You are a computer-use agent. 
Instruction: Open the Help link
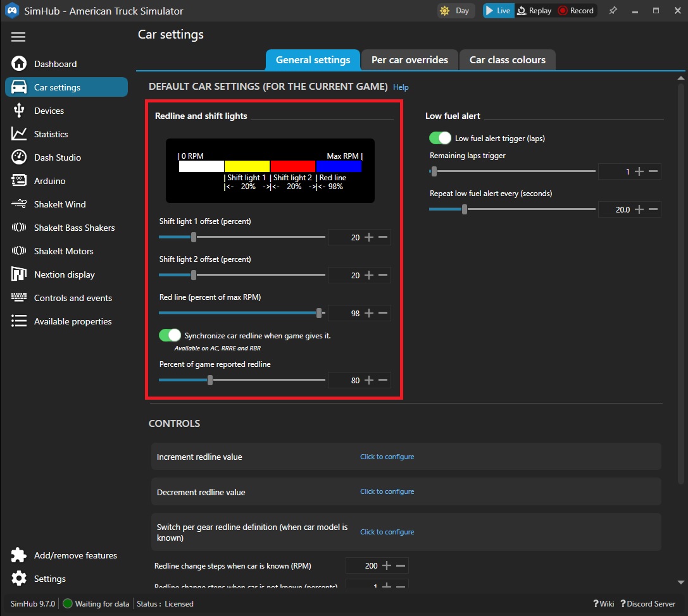pos(401,87)
